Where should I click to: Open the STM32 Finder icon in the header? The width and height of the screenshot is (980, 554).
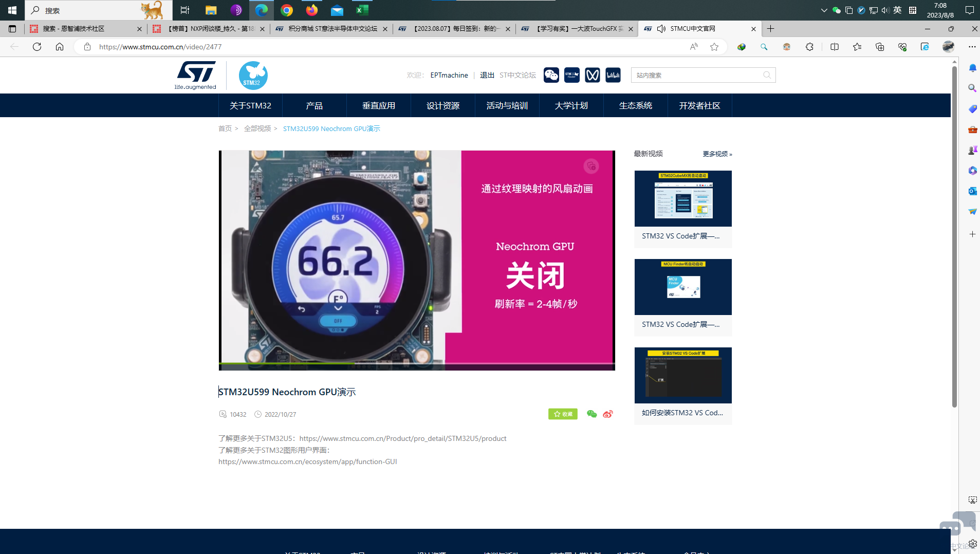click(572, 75)
